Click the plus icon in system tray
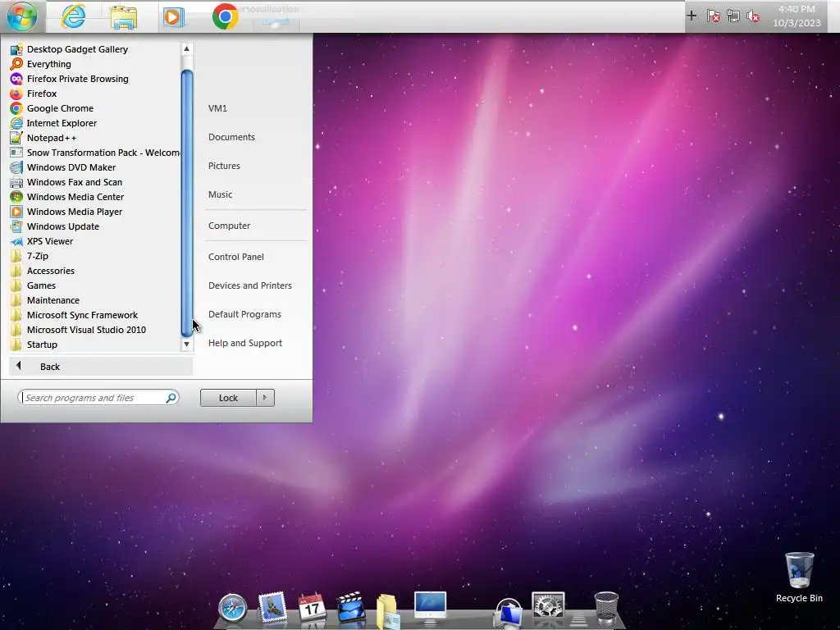 [x=692, y=16]
